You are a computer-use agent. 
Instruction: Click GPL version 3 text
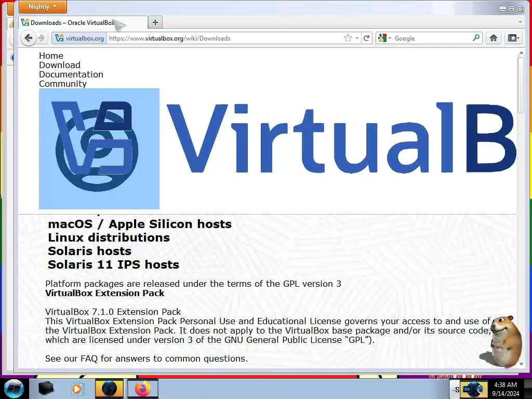click(312, 284)
